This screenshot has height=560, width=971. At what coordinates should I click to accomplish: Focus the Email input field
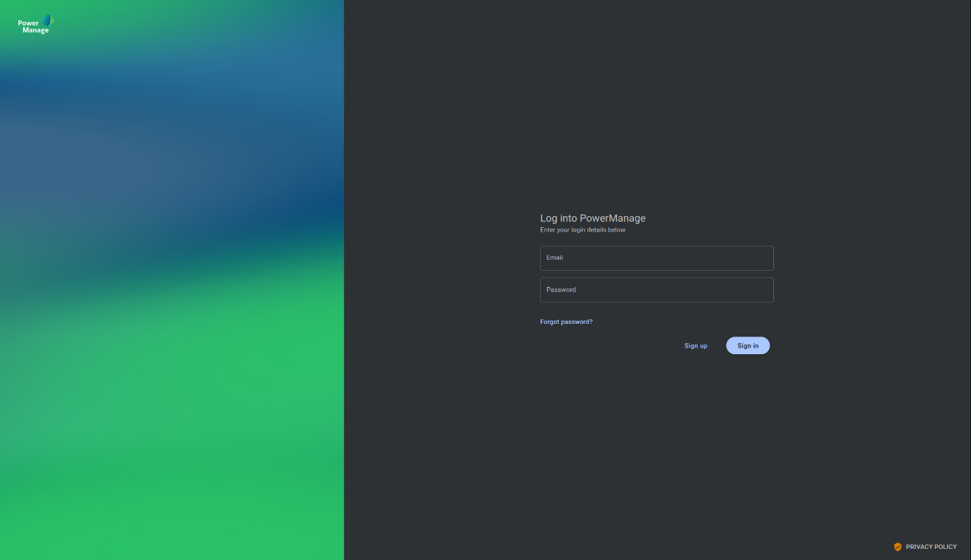[x=656, y=257]
